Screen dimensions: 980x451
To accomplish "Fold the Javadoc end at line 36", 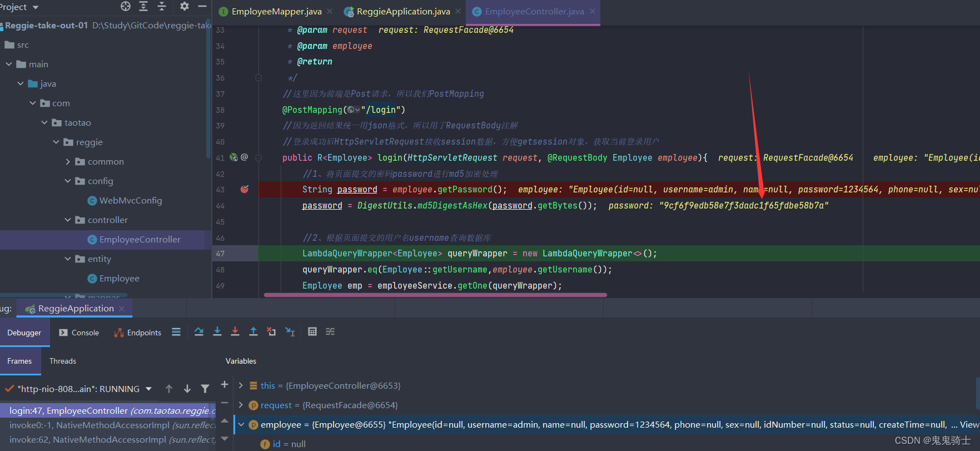I will point(258,78).
